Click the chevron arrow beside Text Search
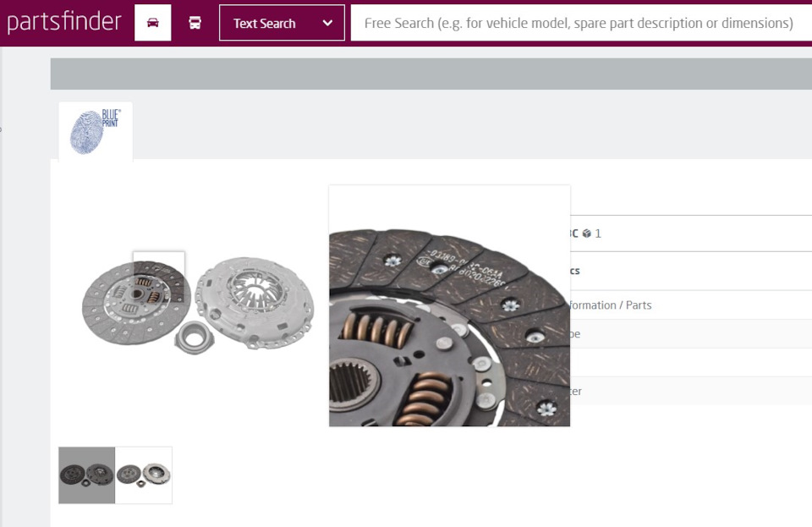This screenshot has height=527, width=812. click(x=327, y=23)
